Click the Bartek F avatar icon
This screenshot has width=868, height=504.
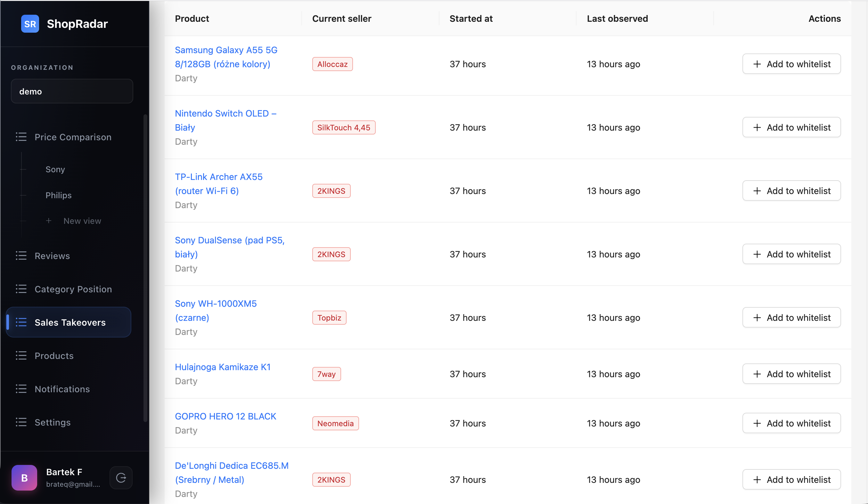(x=24, y=477)
